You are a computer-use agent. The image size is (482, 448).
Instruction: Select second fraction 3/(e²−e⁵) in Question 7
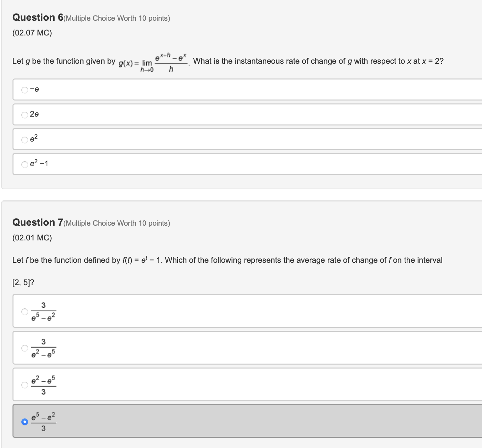point(24,347)
